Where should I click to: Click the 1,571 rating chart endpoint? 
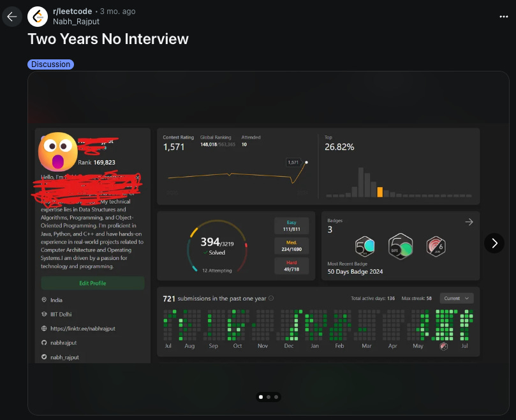pyautogui.click(x=306, y=162)
